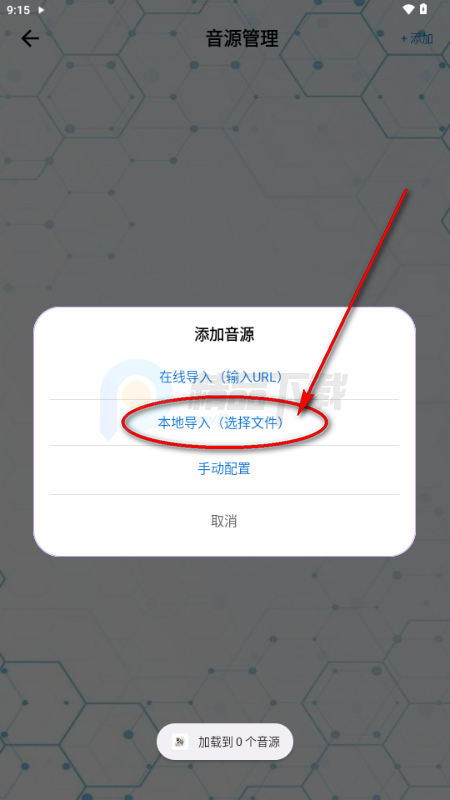Screen dimensions: 450x800
Task: Click the 添加音源 dialog heading
Action: click(224, 335)
